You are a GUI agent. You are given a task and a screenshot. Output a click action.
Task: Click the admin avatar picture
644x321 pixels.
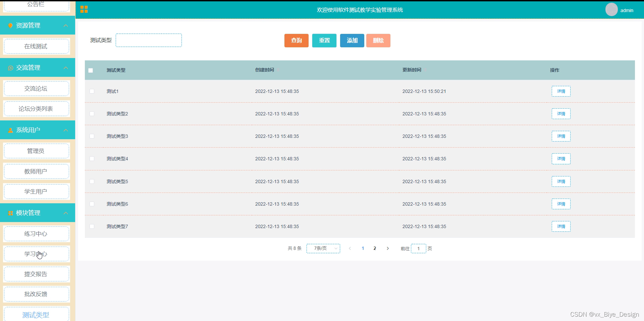point(611,10)
